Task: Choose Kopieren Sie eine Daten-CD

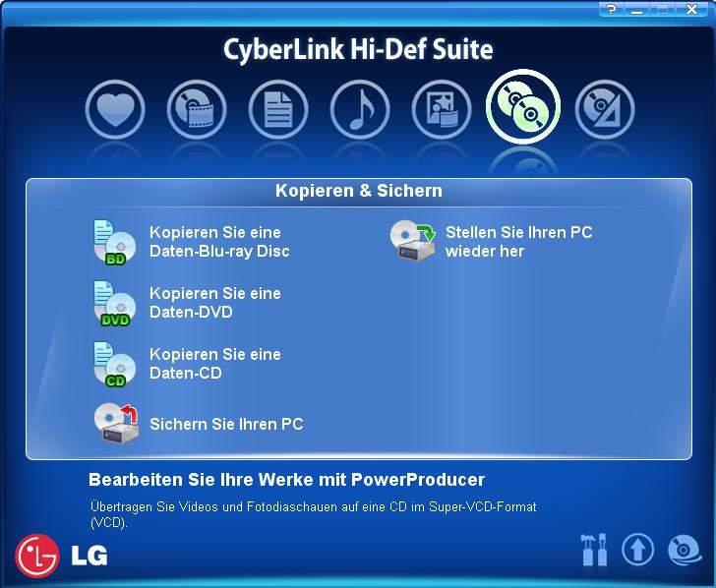Action: pyautogui.click(x=215, y=364)
